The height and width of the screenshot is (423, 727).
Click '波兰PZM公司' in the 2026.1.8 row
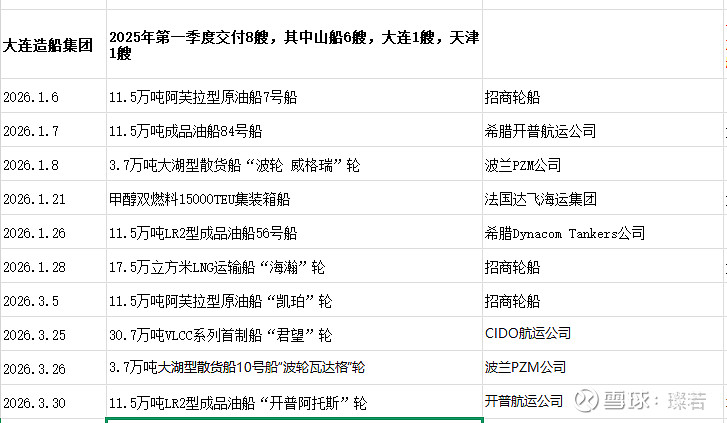pos(603,164)
